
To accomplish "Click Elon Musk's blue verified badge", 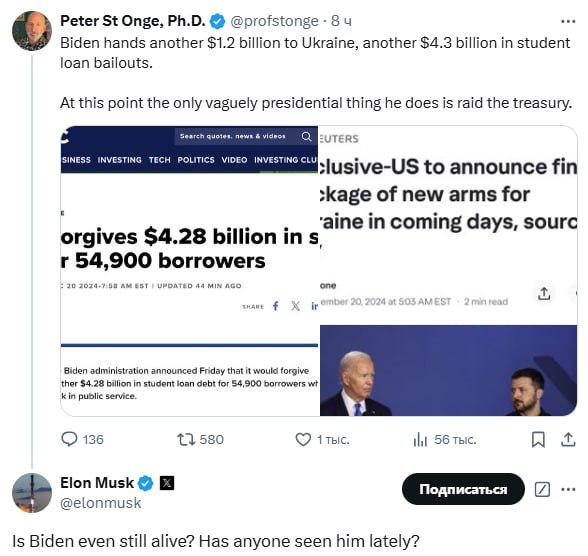I will (x=146, y=483).
